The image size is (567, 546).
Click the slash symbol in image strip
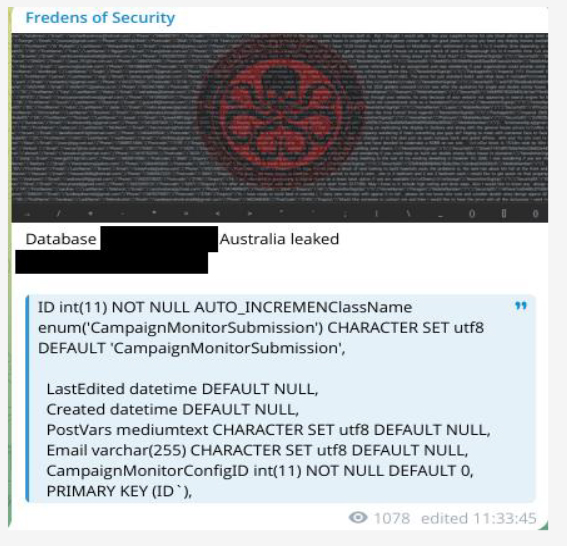(x=58, y=213)
